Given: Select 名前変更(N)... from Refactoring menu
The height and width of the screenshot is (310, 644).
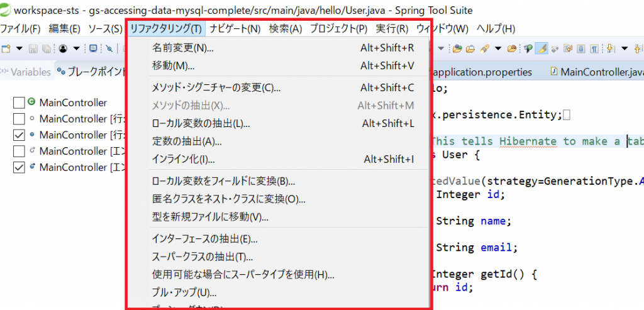Looking at the screenshot, I should (x=183, y=48).
